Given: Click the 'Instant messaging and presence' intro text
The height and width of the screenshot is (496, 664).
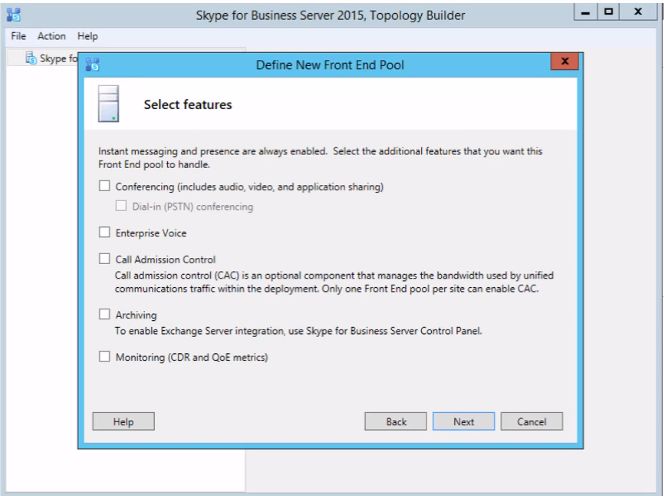Looking at the screenshot, I should [320, 158].
